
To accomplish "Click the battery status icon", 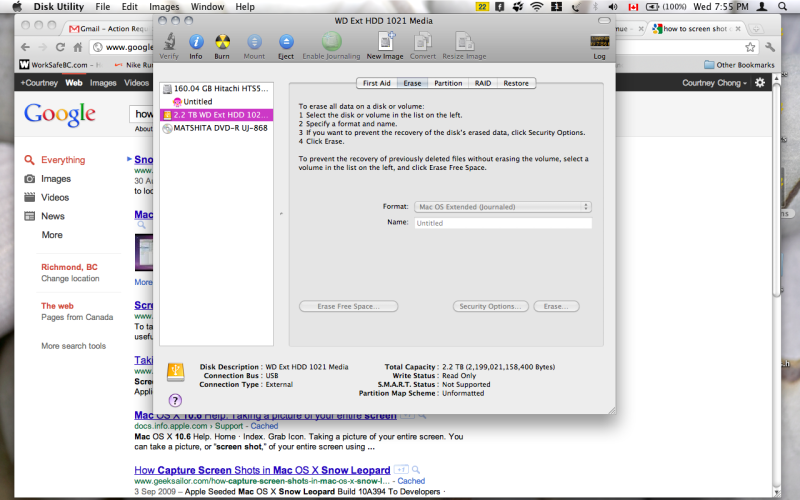I will click(x=652, y=7).
